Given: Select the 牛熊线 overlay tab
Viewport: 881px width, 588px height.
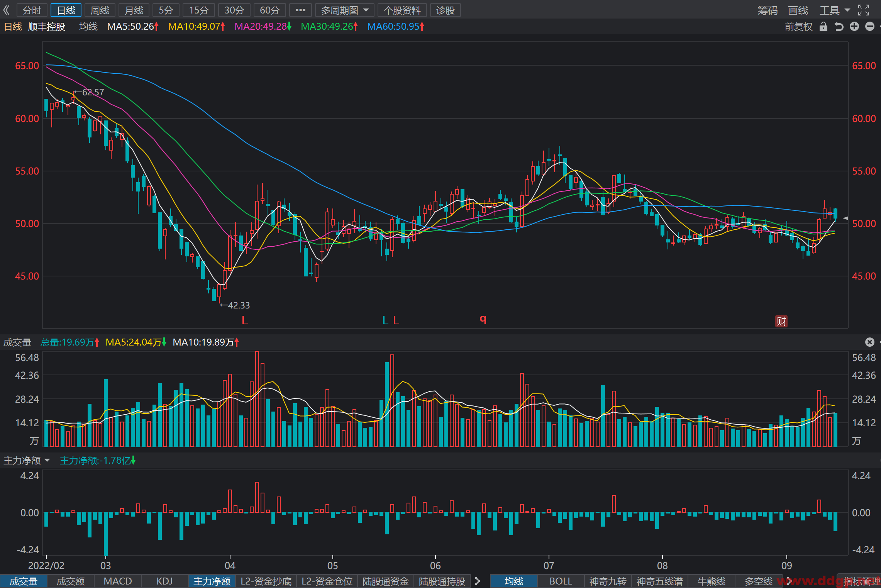Looking at the screenshot, I should pyautogui.click(x=712, y=581).
